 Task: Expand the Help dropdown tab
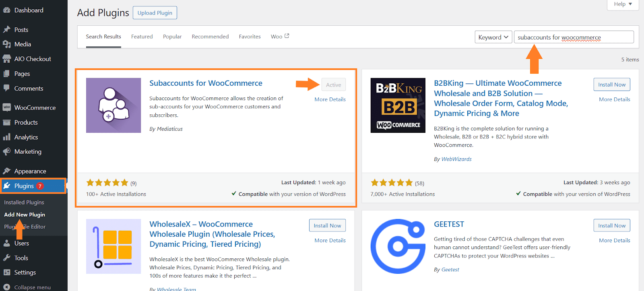(x=623, y=4)
